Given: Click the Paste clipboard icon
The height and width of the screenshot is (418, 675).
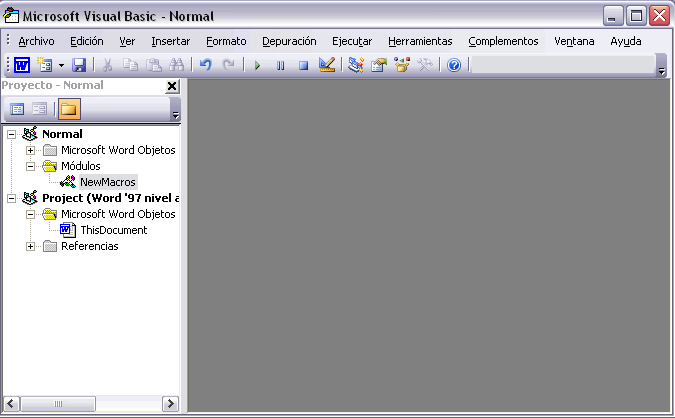Looking at the screenshot, I should [154, 65].
